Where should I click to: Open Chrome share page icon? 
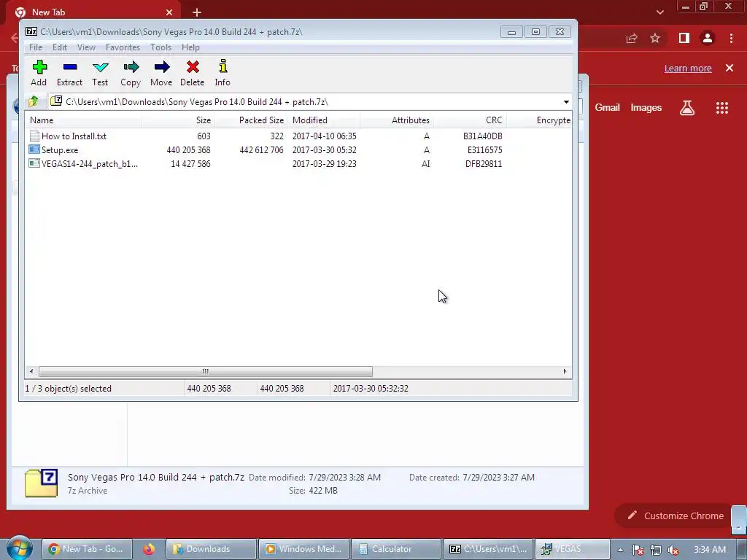(x=632, y=39)
